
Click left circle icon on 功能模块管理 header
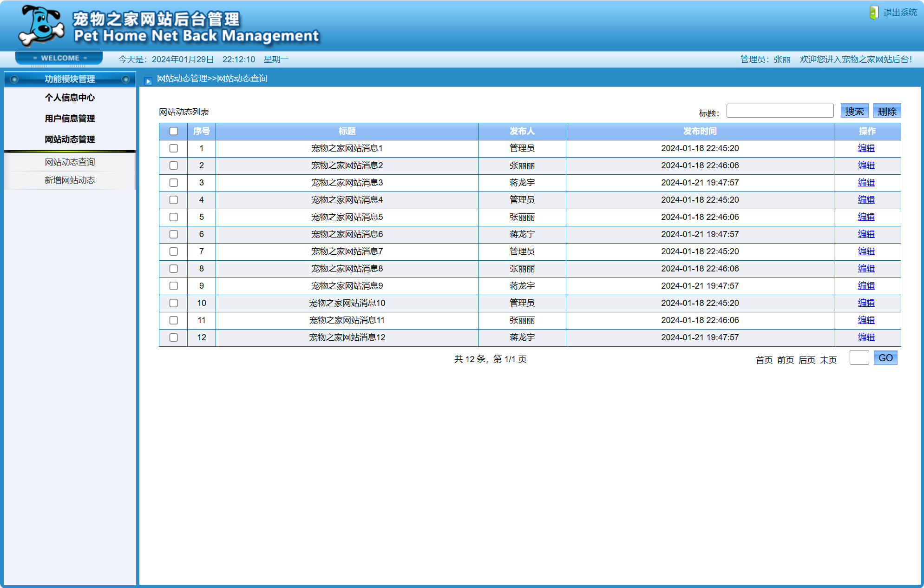coord(14,79)
